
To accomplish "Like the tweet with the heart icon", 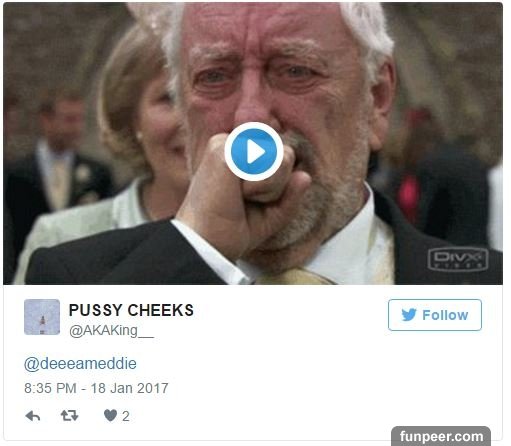I will (x=110, y=416).
